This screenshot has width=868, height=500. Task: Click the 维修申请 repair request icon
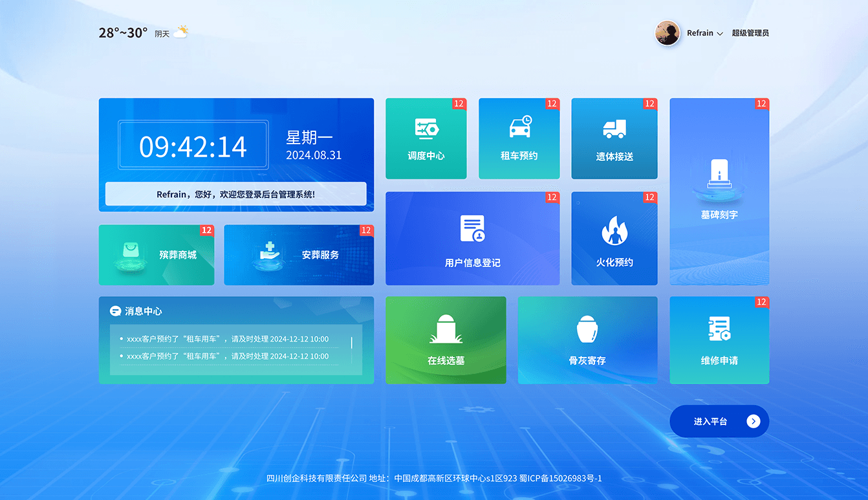(719, 329)
